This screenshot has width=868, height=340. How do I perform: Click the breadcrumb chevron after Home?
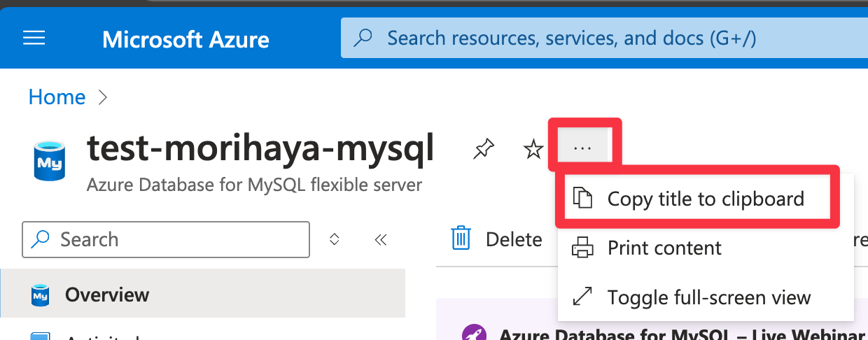tap(103, 97)
